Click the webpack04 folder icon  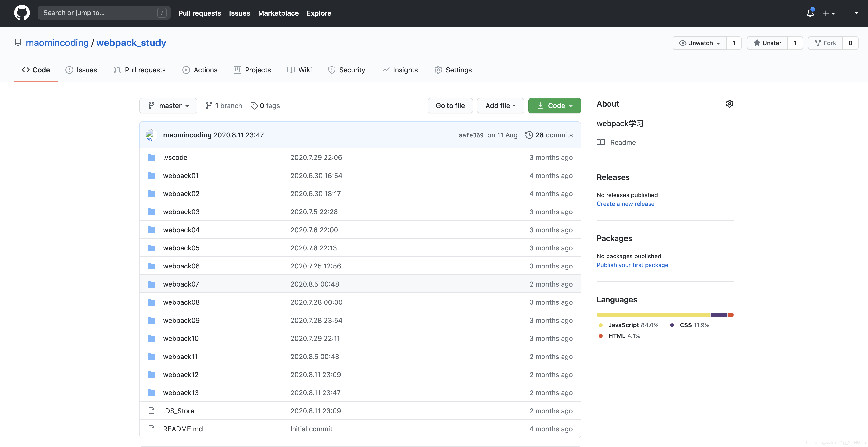[x=152, y=230]
